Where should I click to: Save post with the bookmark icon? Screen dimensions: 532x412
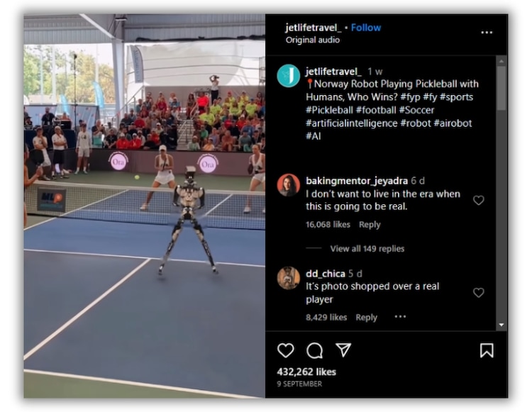pyautogui.click(x=487, y=350)
